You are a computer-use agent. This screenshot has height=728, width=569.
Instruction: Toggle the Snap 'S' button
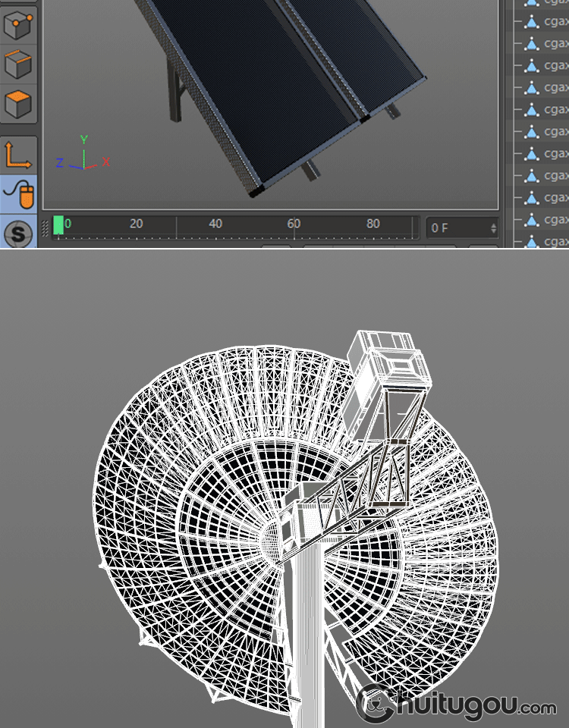19,234
